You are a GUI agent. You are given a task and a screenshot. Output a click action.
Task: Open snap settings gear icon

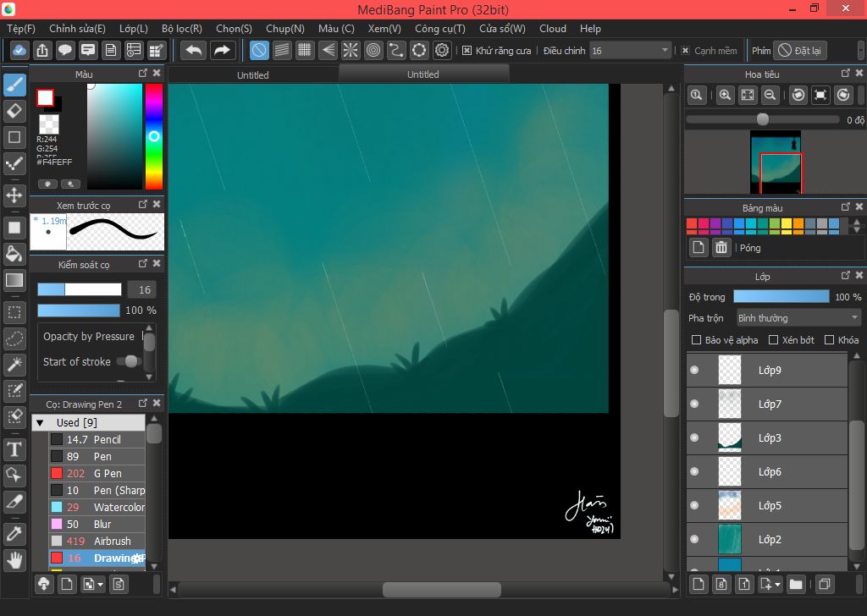442,50
